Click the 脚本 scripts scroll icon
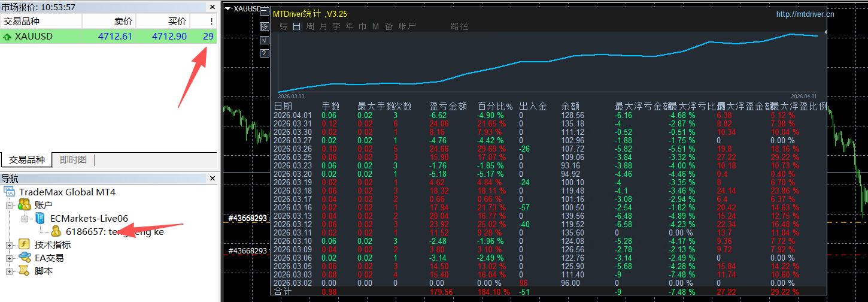 click(25, 271)
